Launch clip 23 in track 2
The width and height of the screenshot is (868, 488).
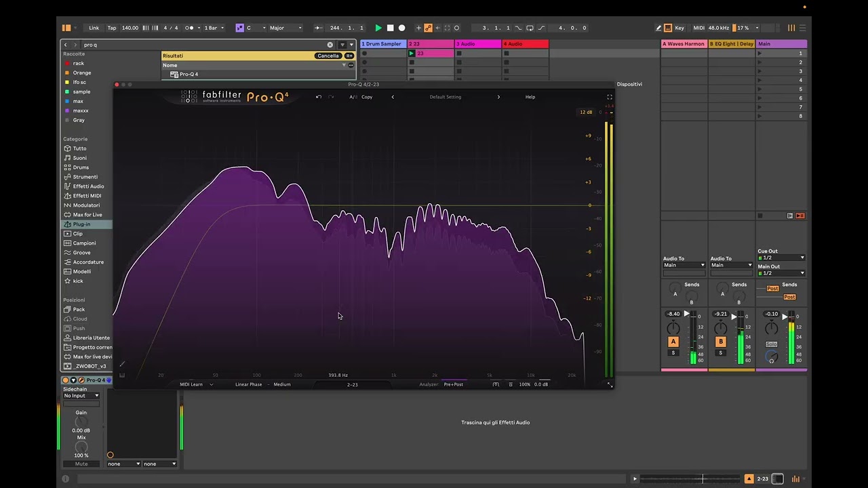coord(411,54)
